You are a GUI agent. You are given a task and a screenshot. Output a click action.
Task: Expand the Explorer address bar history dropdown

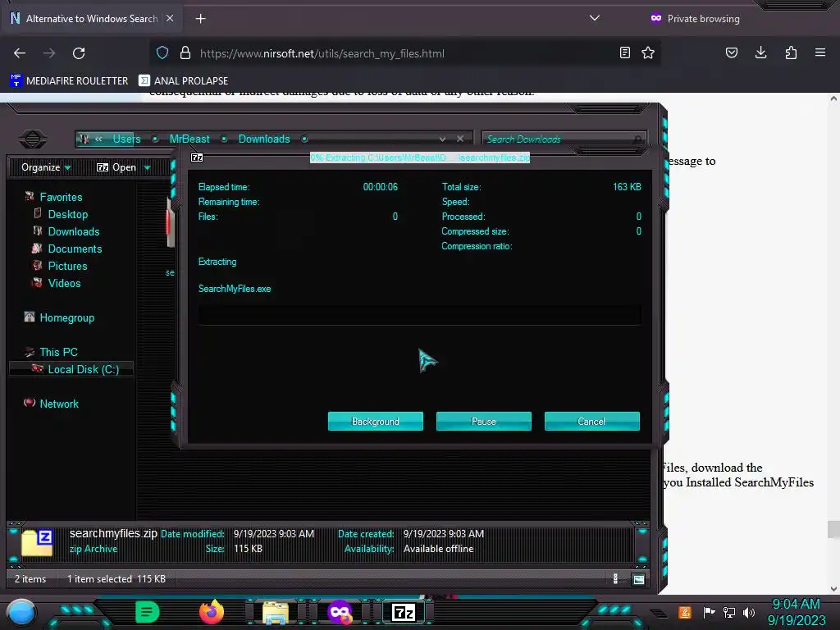tap(442, 139)
